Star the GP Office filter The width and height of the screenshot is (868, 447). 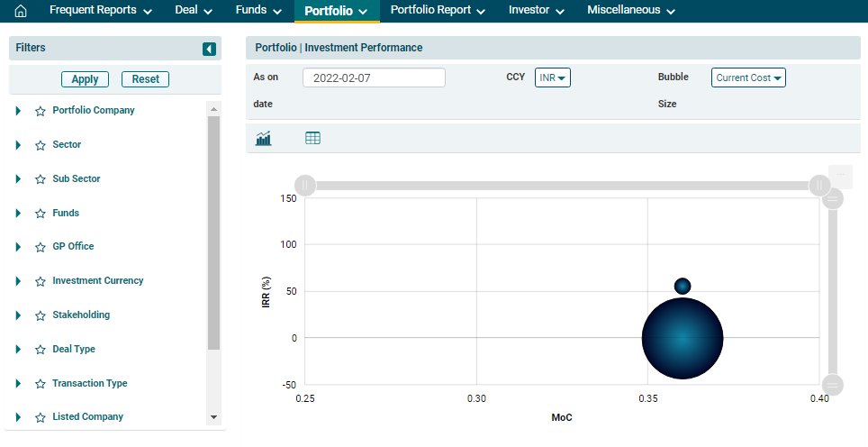pos(40,247)
